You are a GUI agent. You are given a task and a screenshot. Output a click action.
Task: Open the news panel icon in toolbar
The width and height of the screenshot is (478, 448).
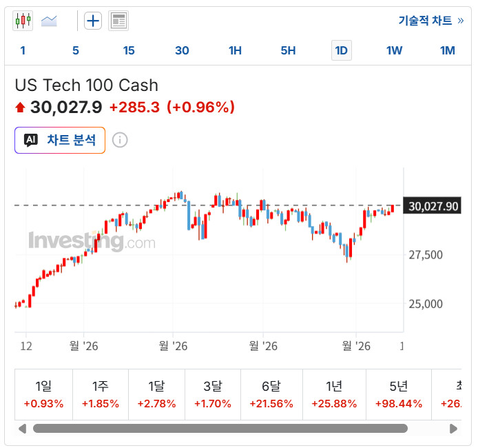coord(118,21)
